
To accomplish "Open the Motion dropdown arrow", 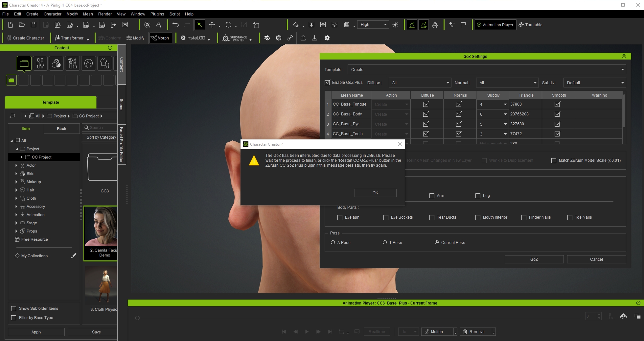I will 455,332.
